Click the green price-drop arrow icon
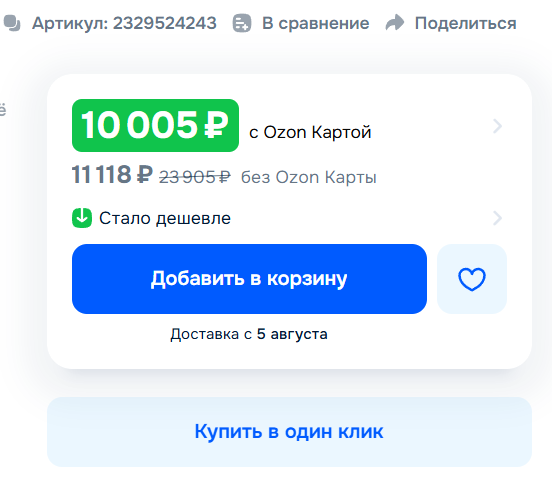 [x=82, y=218]
